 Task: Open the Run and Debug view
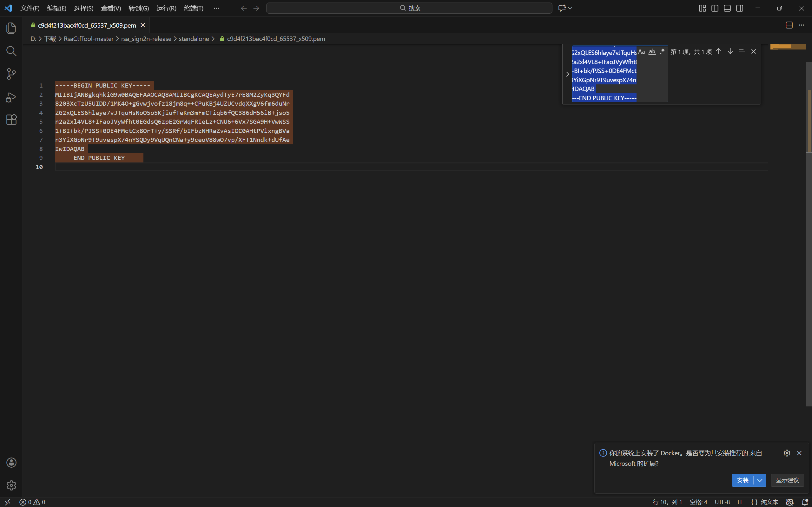pos(11,97)
